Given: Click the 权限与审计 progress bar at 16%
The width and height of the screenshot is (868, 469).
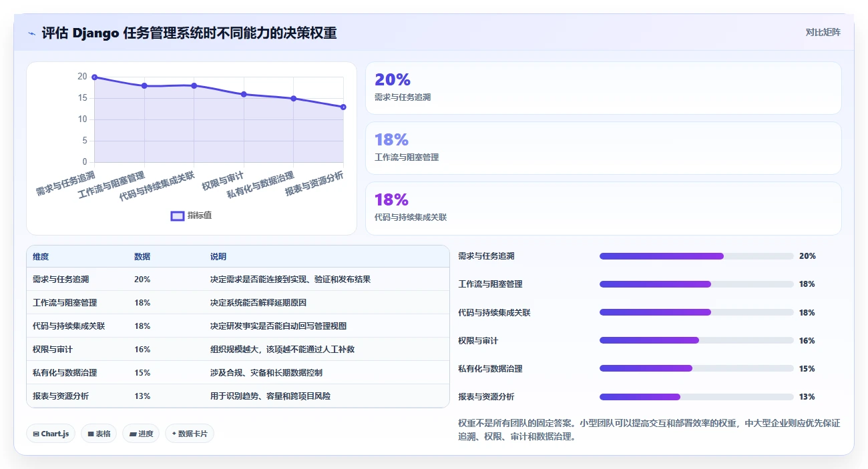Looking at the screenshot, I should pos(696,340).
